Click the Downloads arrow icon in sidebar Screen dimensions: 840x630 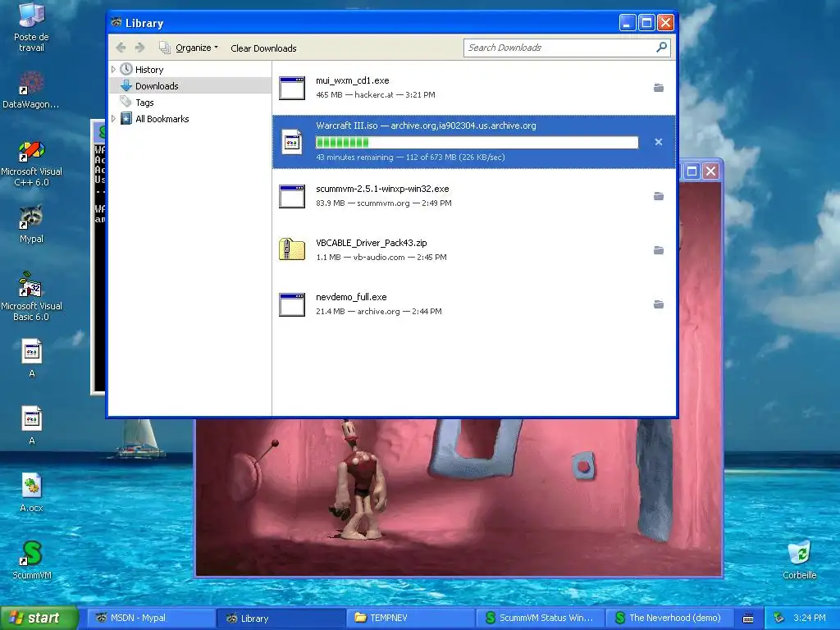pos(126,85)
